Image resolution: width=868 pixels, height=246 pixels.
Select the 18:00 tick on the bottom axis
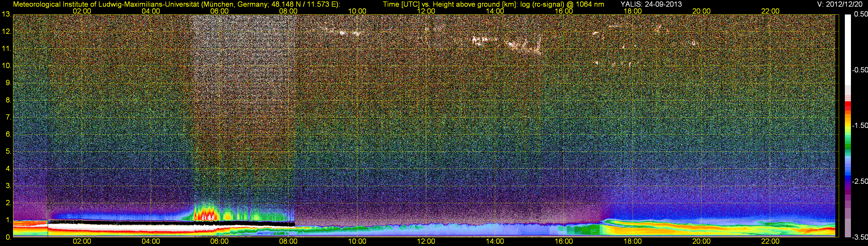pyautogui.click(x=632, y=241)
